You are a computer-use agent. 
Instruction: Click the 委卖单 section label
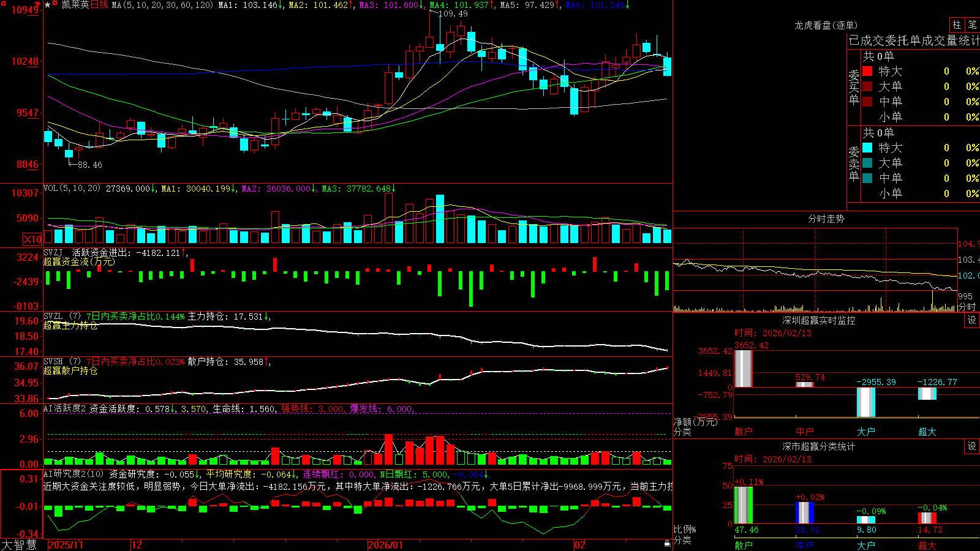click(854, 163)
